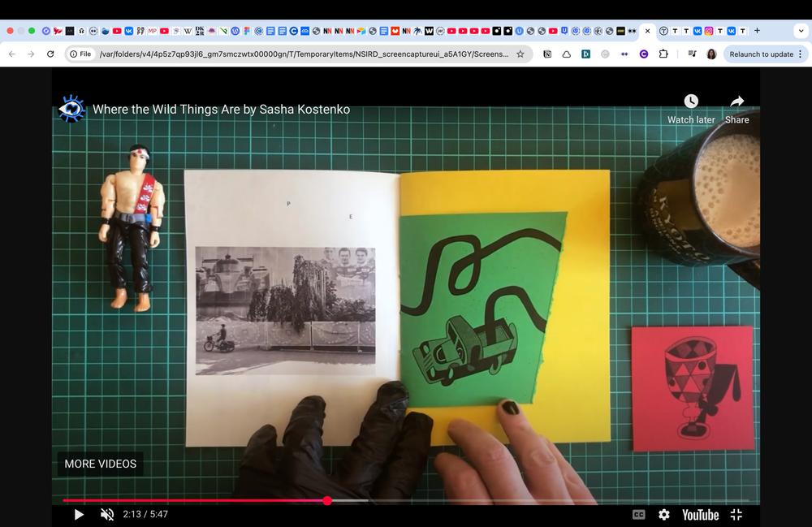The image size is (812, 527).
Task: View site information for the File chip
Action: tap(80, 54)
